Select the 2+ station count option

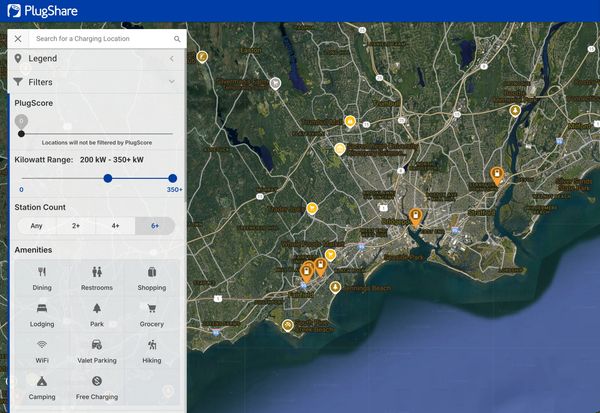(x=76, y=226)
